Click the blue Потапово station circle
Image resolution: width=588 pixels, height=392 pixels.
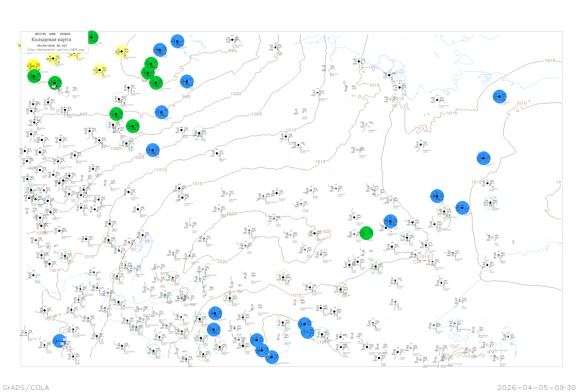click(x=178, y=42)
